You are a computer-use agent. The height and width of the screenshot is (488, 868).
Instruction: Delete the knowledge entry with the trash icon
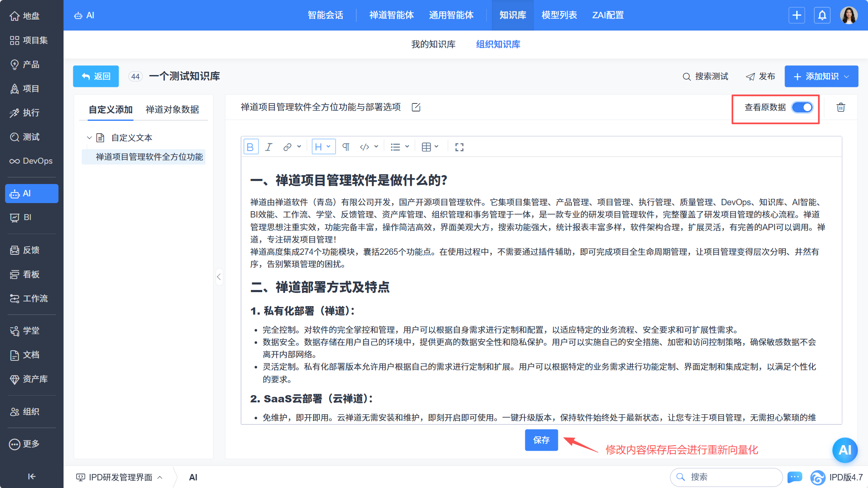pyautogui.click(x=840, y=107)
